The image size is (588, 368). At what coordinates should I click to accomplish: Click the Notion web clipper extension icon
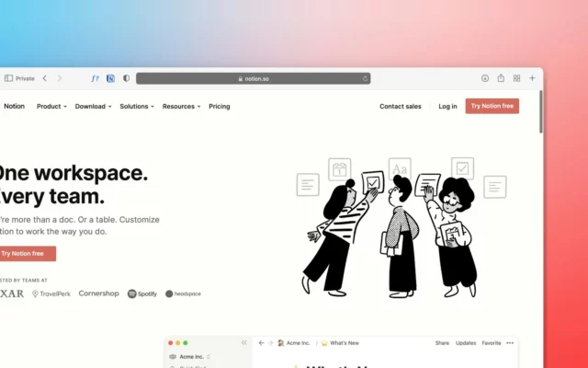(110, 78)
